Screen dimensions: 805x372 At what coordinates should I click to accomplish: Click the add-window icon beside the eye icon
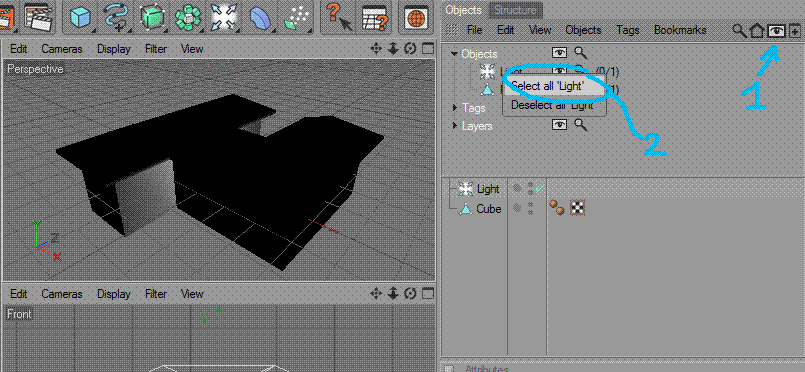tap(795, 31)
